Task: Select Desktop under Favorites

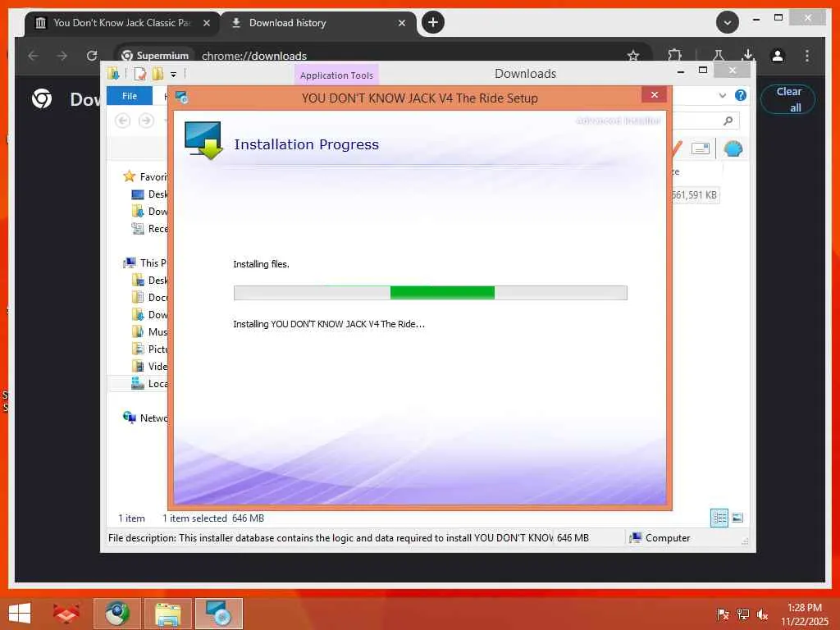Action: point(149,194)
